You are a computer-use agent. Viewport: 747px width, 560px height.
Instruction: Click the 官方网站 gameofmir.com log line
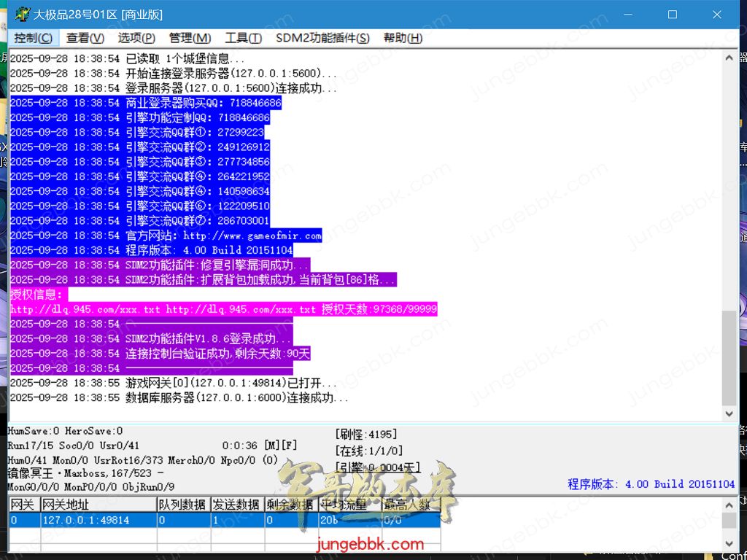click(x=166, y=236)
